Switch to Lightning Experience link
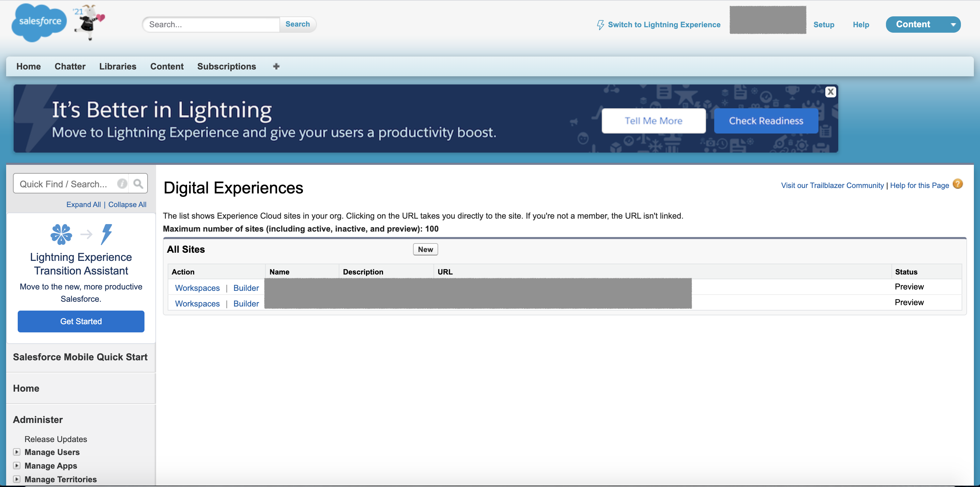 click(x=664, y=25)
